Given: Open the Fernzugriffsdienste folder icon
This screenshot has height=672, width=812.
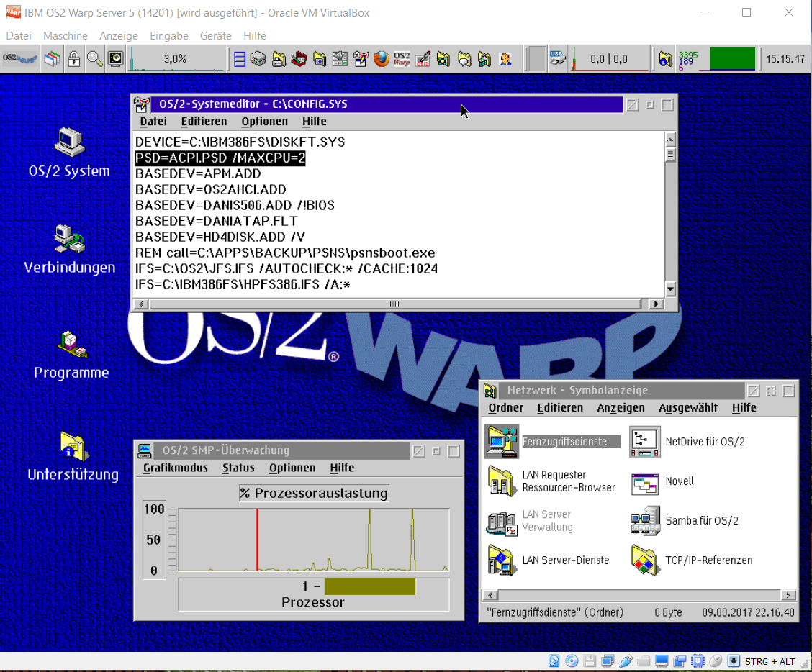Looking at the screenshot, I should tap(501, 441).
